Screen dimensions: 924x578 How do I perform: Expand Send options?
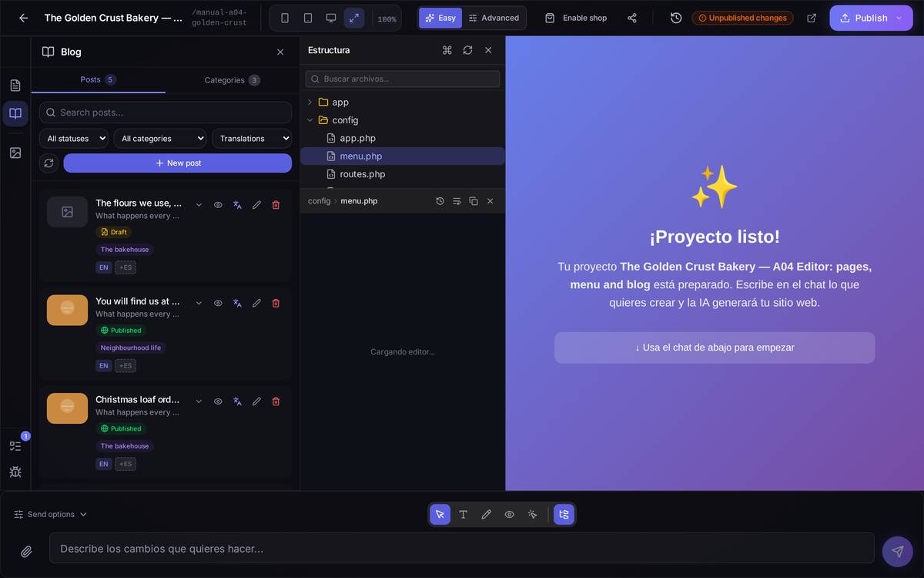51,514
